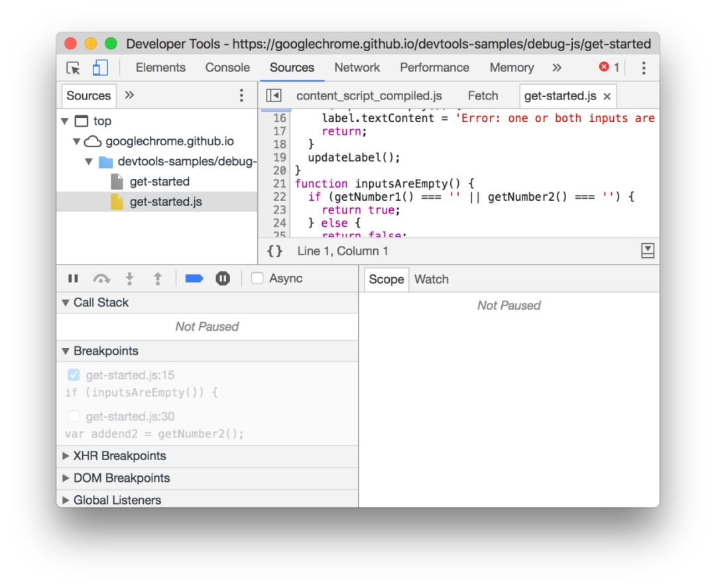Click the pretty print braces icon
Image resolution: width=716 pixels, height=588 pixels.
click(x=275, y=251)
